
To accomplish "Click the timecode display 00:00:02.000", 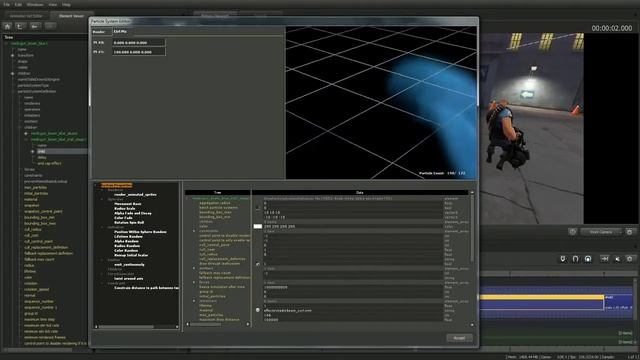I will [611, 28].
